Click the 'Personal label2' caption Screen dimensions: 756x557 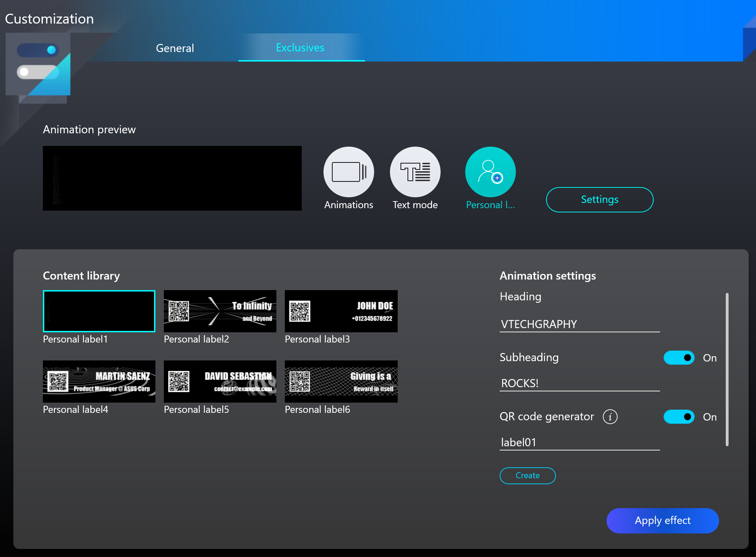pyautogui.click(x=196, y=339)
